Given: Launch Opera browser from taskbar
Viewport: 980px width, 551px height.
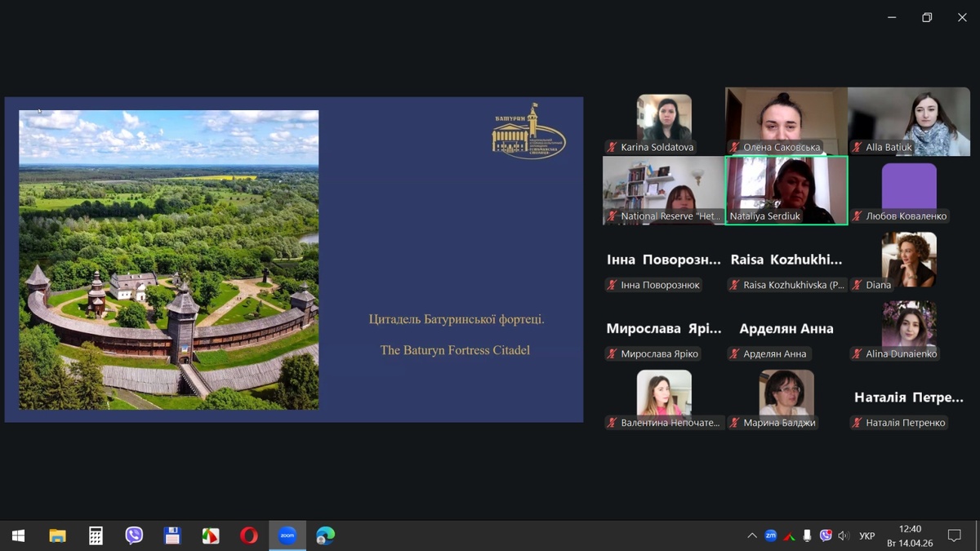Looking at the screenshot, I should [249, 535].
